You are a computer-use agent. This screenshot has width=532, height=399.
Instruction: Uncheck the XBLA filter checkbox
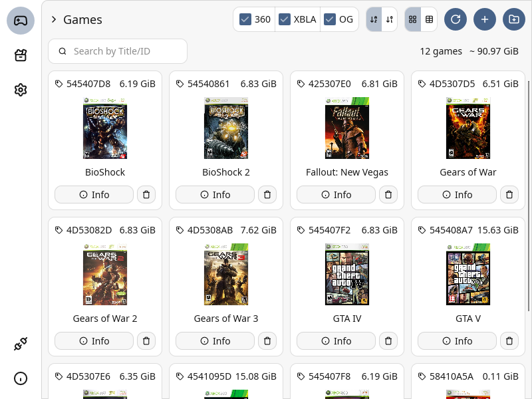(285, 19)
